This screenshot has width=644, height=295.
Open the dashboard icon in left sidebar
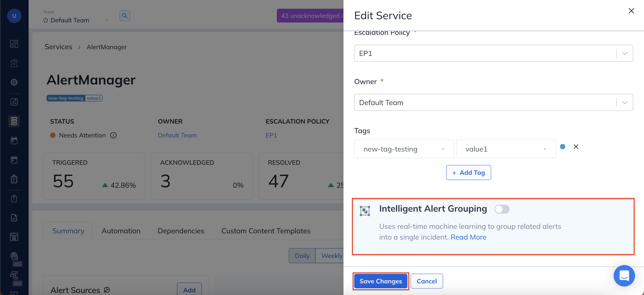click(14, 44)
